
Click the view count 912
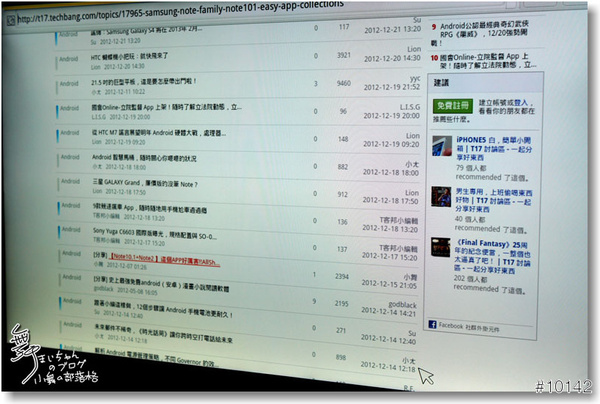point(342,194)
